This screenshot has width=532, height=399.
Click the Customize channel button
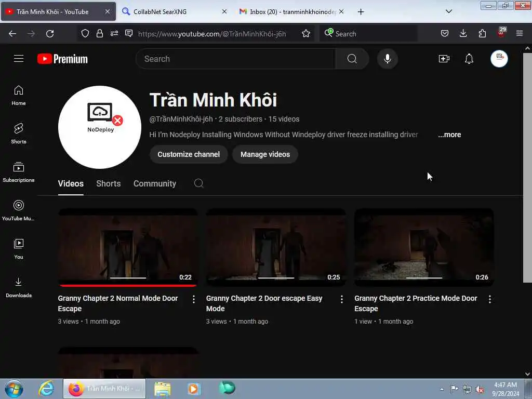pyautogui.click(x=188, y=154)
